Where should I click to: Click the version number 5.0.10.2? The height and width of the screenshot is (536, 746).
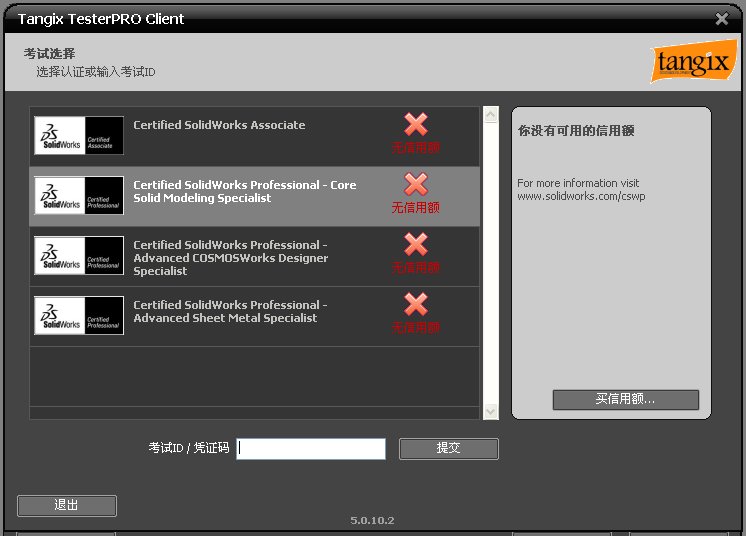(373, 520)
